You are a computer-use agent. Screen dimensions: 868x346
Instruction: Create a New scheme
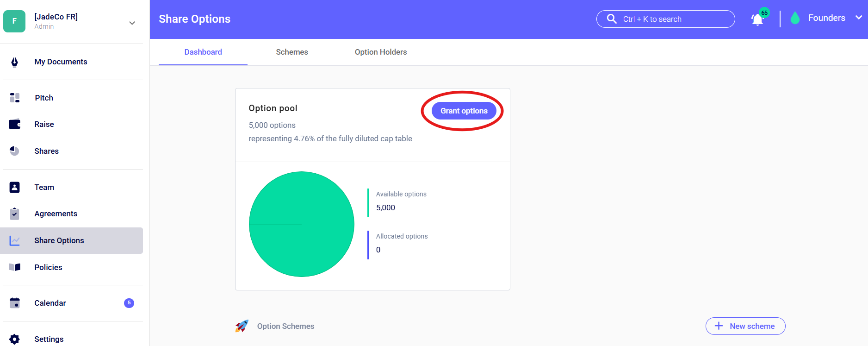[745, 326]
